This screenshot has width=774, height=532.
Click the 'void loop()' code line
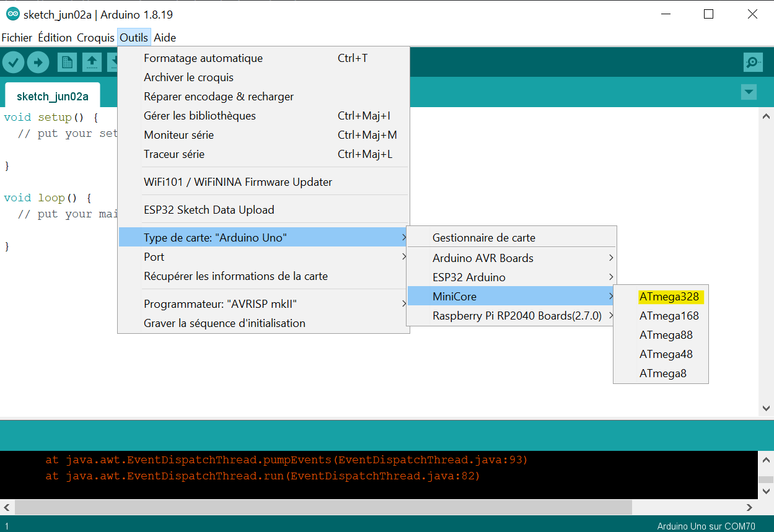[48, 198]
